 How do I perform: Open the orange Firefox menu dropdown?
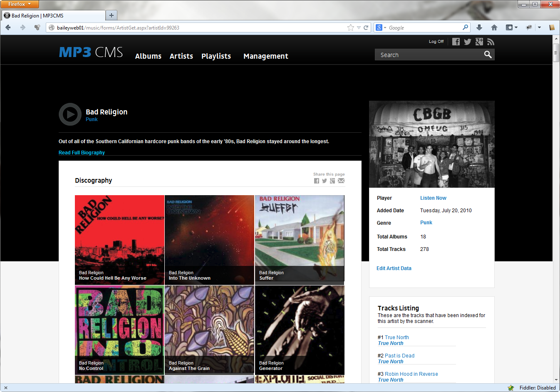(x=20, y=4)
